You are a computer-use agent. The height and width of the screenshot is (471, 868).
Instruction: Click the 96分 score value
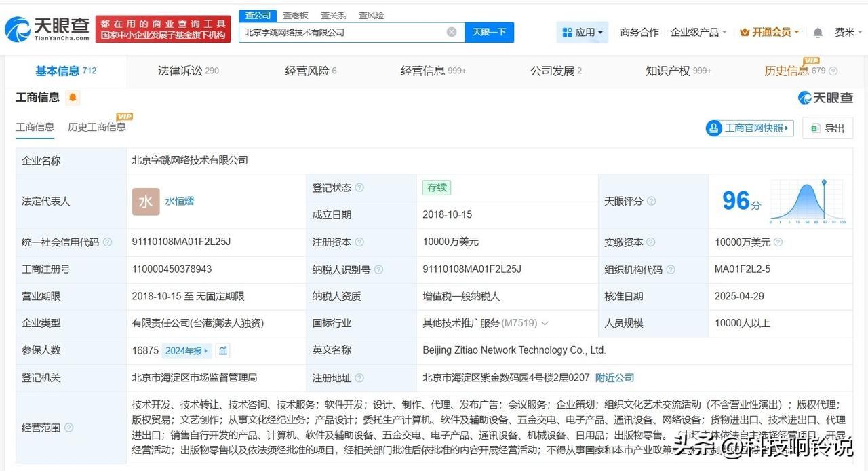741,201
